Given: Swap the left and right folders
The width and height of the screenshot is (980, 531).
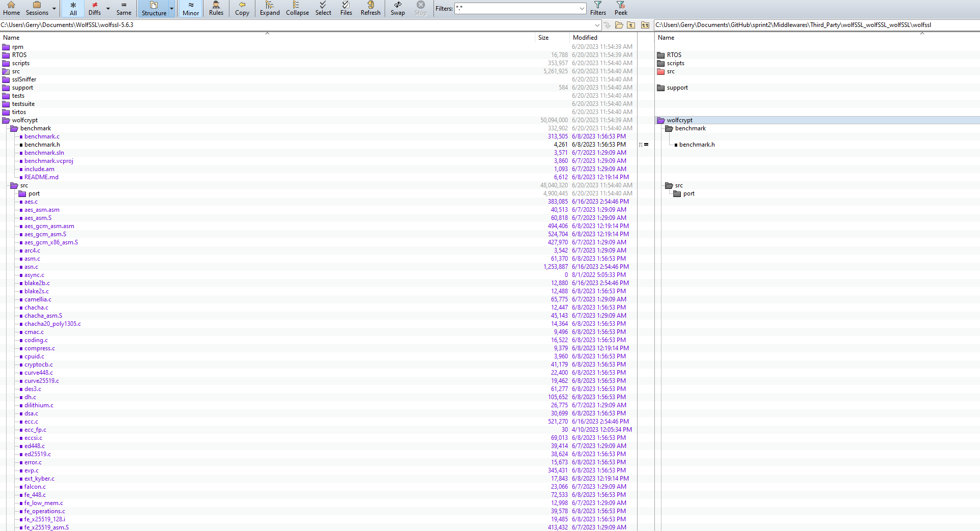Looking at the screenshot, I should click(x=397, y=8).
